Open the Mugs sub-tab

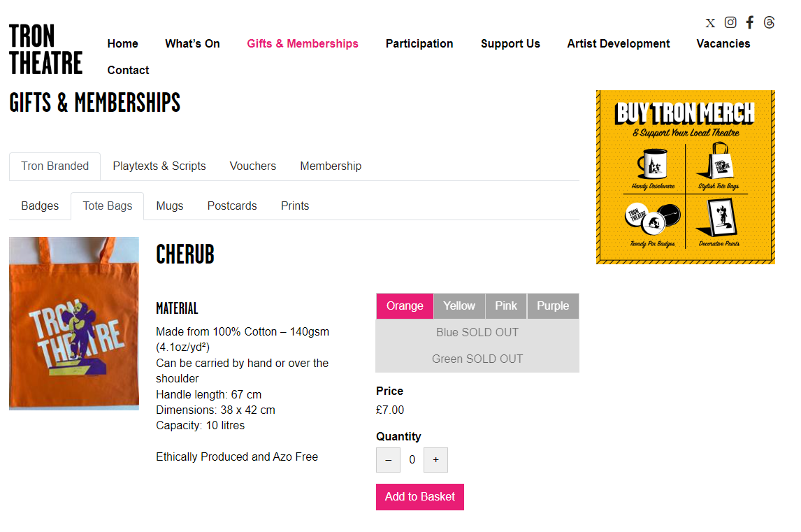click(170, 206)
